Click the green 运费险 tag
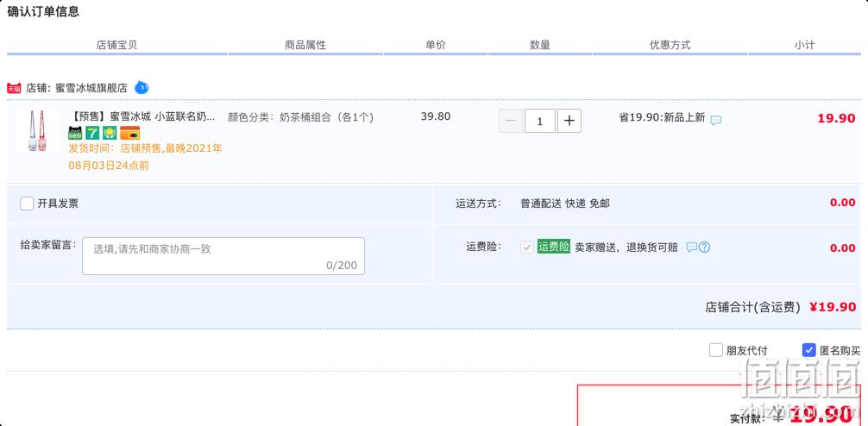Screen dimensions: 868x426 tap(554, 247)
